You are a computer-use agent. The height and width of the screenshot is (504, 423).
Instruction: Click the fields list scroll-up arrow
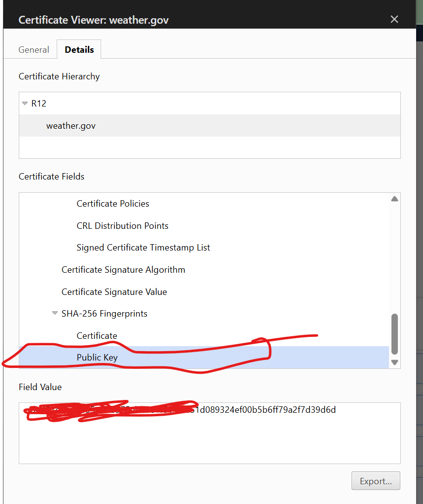click(394, 199)
